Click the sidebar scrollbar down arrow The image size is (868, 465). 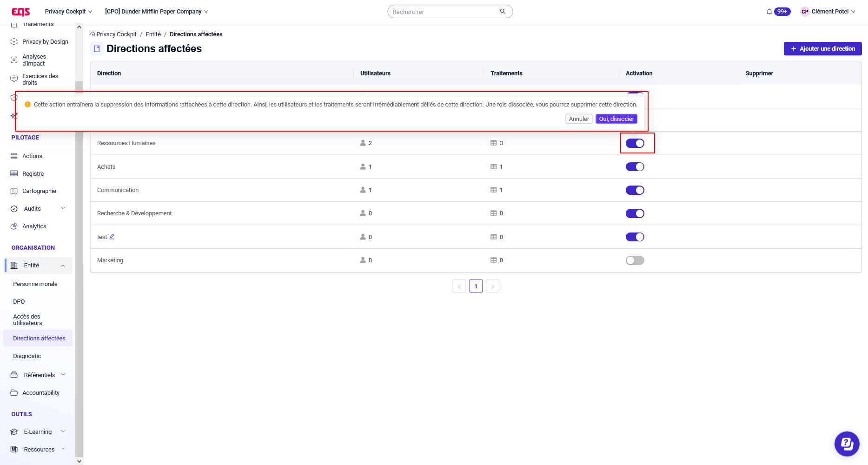point(79,461)
